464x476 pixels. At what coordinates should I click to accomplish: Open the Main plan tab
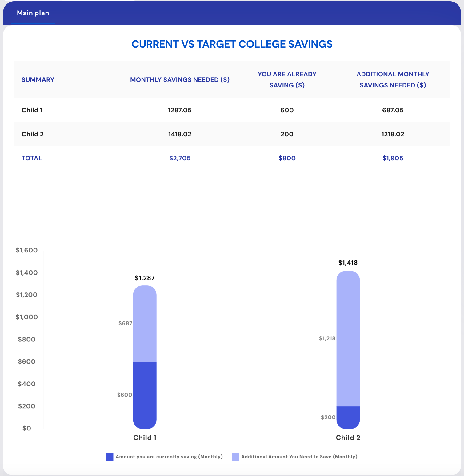click(33, 13)
